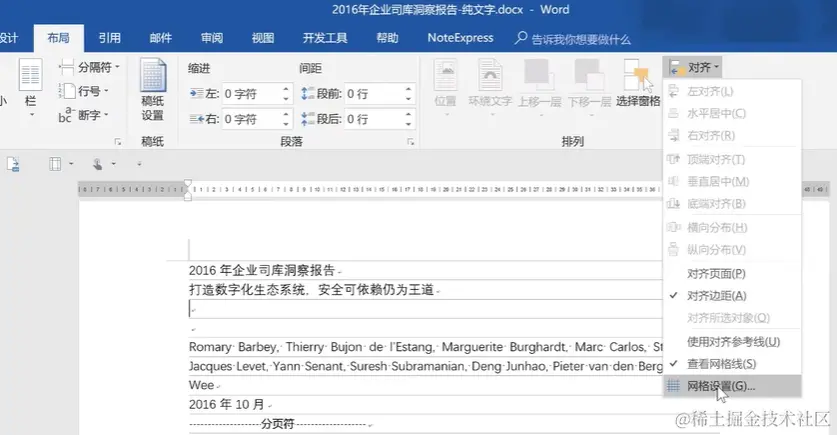Open customize quick access toolbar arrow
The width and height of the screenshot is (837, 435).
click(139, 164)
